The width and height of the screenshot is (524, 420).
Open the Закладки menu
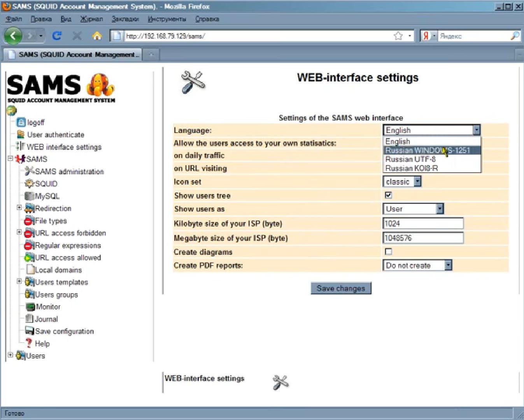tap(125, 19)
